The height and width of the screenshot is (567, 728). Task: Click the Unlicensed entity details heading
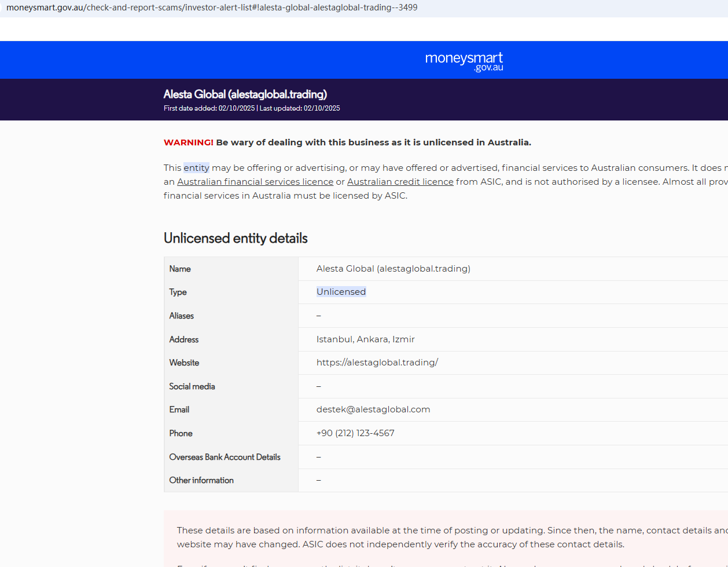[236, 238]
